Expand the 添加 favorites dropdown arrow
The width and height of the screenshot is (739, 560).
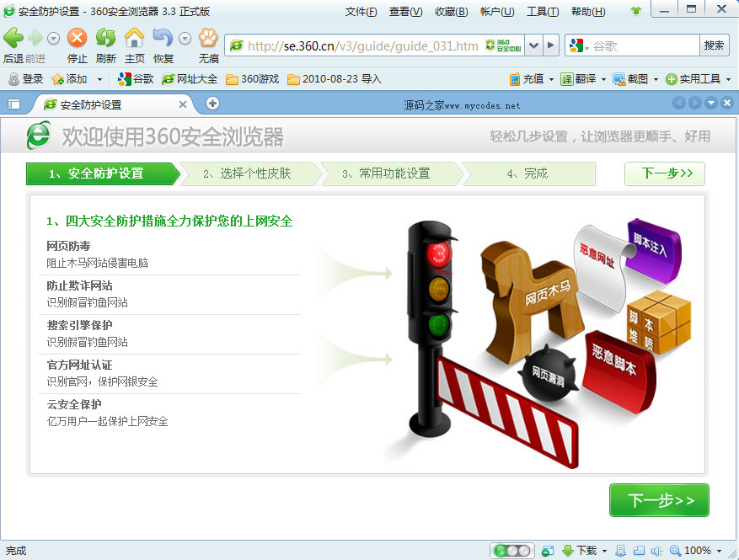tap(99, 79)
